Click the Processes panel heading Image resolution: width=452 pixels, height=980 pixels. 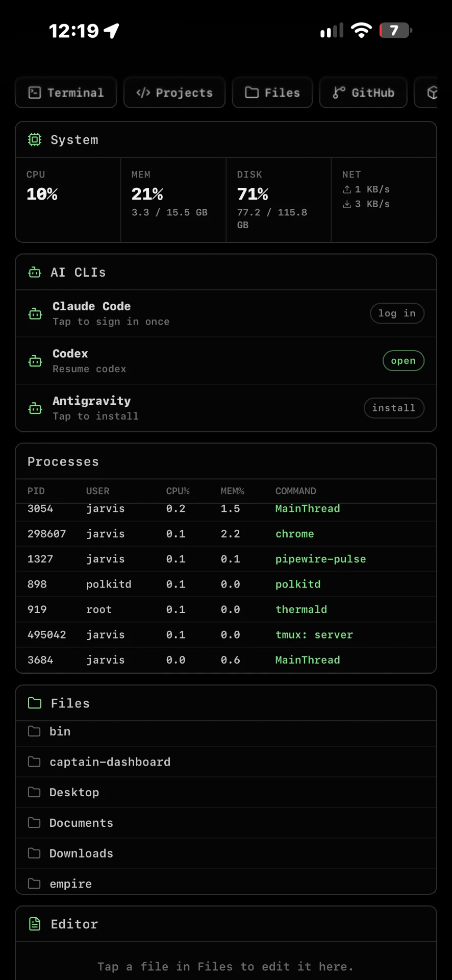[x=63, y=461]
